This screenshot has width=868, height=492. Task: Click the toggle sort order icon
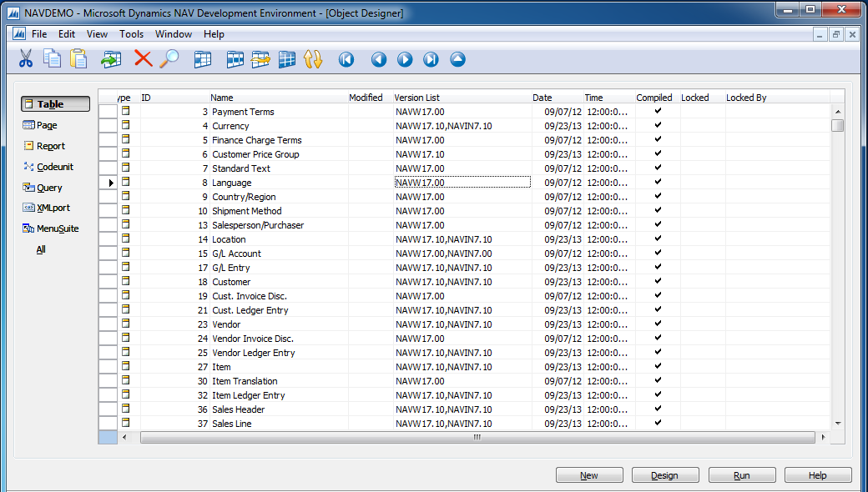point(311,59)
